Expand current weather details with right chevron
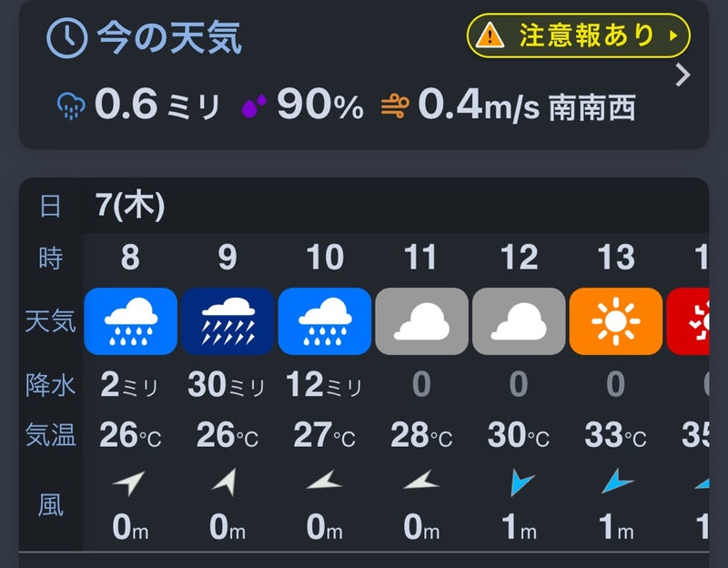This screenshot has height=568, width=728. (x=682, y=76)
